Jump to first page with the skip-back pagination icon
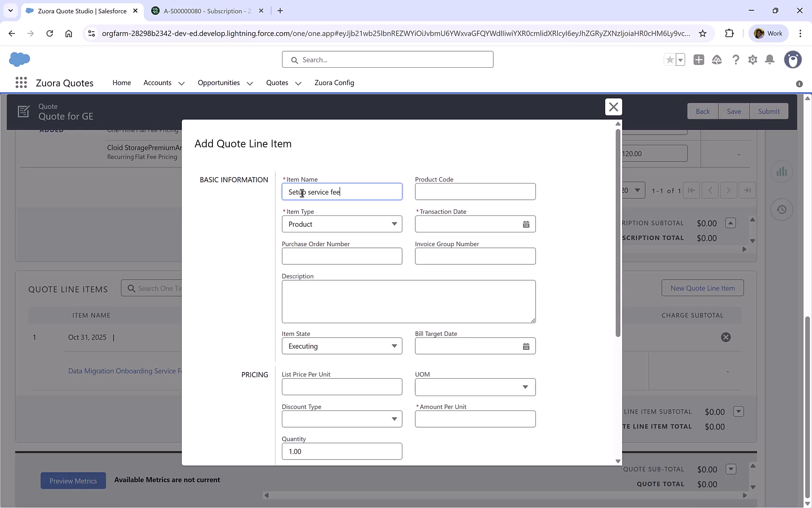 click(691, 190)
